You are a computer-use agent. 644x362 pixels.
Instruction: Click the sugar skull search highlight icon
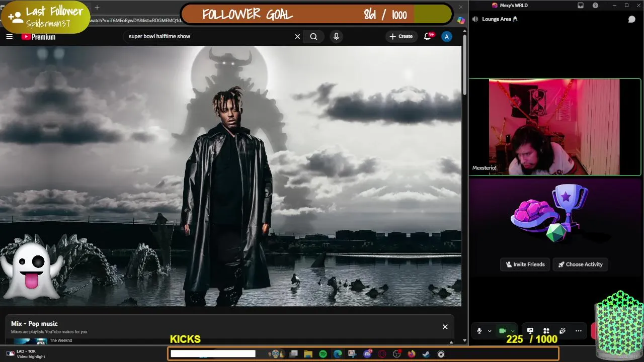click(x=276, y=354)
